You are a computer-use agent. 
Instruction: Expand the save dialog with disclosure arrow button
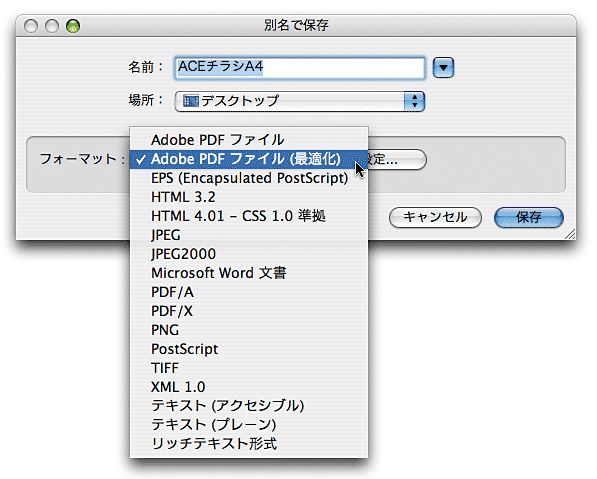tap(443, 68)
